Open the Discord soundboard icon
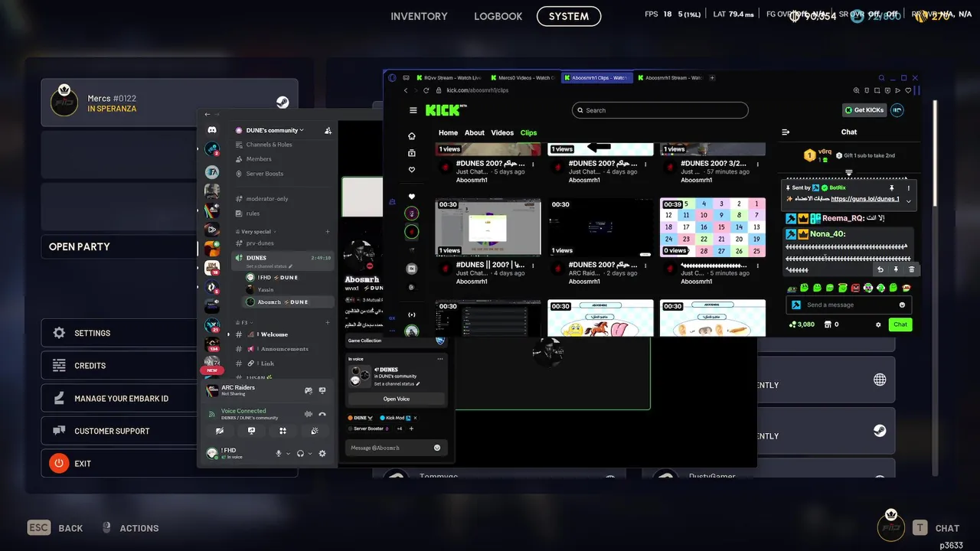Viewport: 980px width, 551px height. pos(314,431)
